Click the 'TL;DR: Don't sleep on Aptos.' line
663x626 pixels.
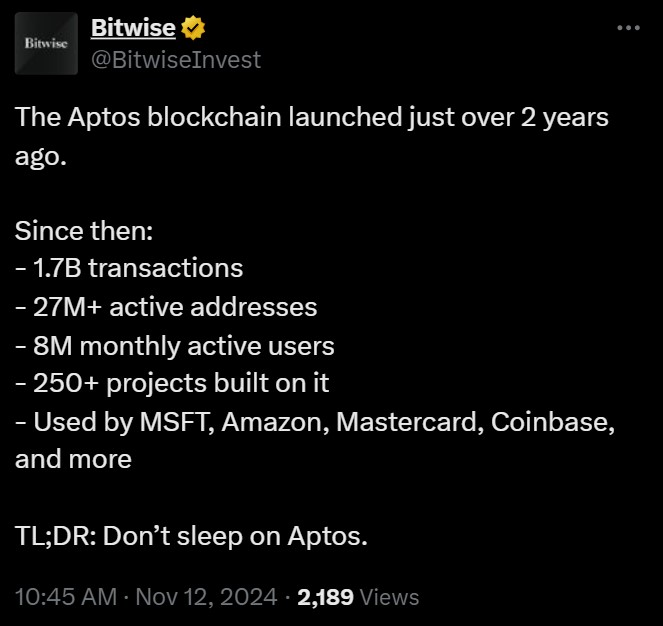click(x=191, y=536)
